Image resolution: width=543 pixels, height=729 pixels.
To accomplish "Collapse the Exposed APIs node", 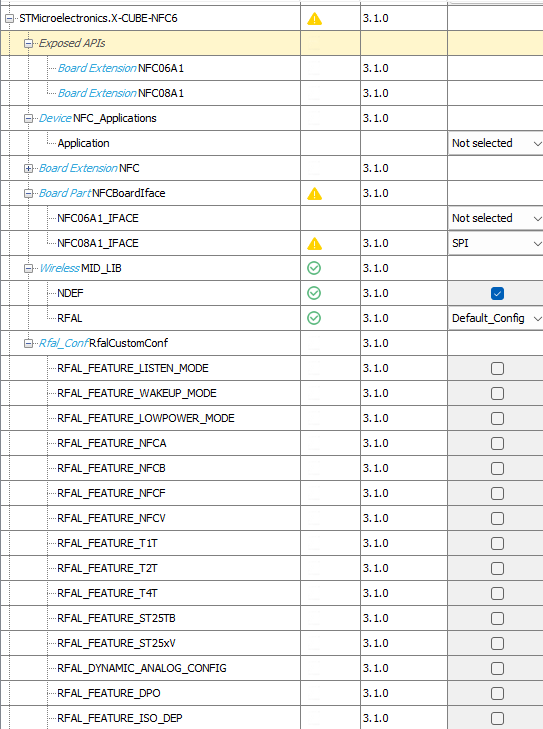I will point(28,43).
